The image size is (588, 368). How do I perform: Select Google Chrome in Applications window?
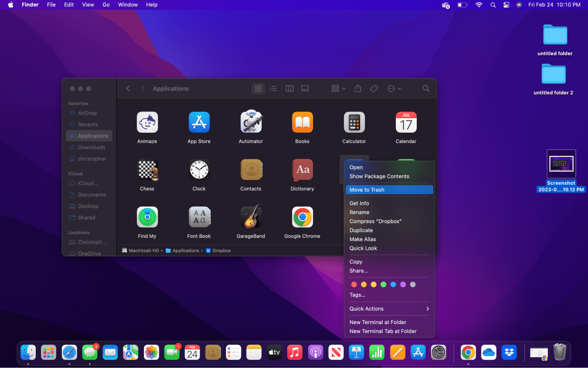(x=302, y=217)
